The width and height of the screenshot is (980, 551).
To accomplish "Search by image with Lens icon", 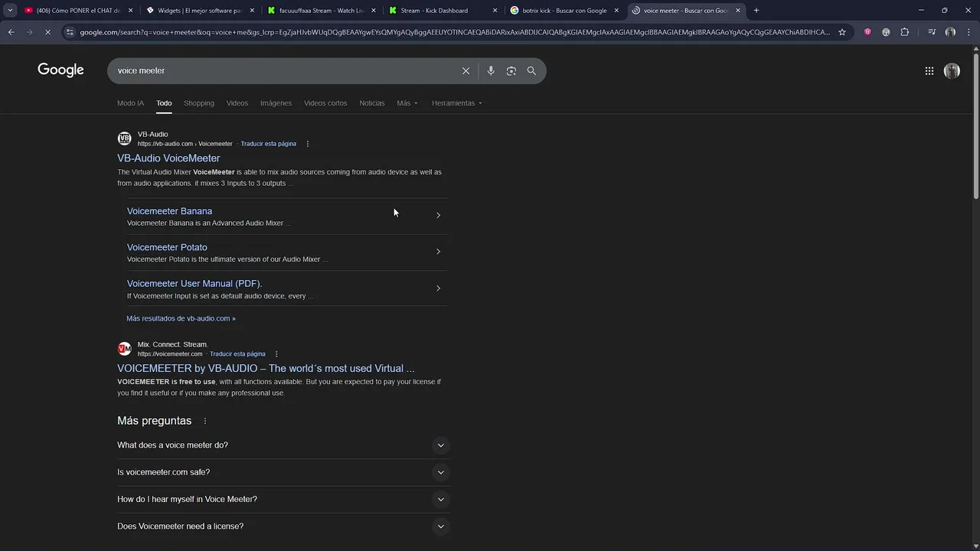I will pos(511,70).
